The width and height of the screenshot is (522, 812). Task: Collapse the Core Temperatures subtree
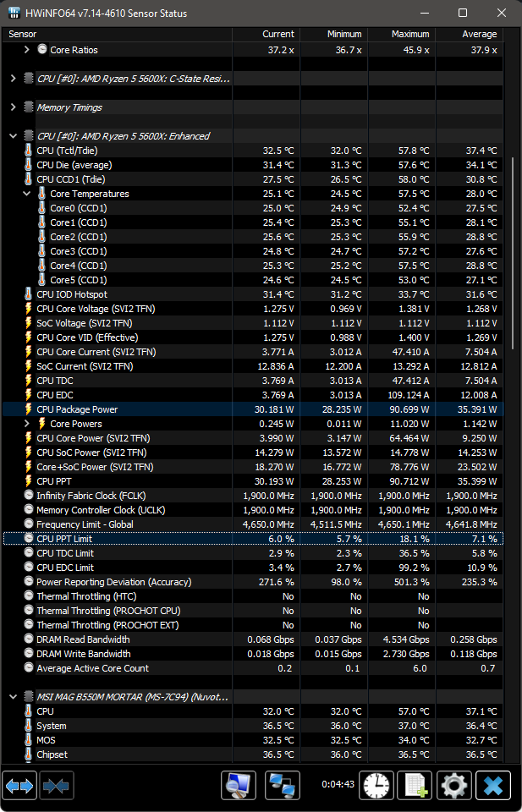point(27,194)
